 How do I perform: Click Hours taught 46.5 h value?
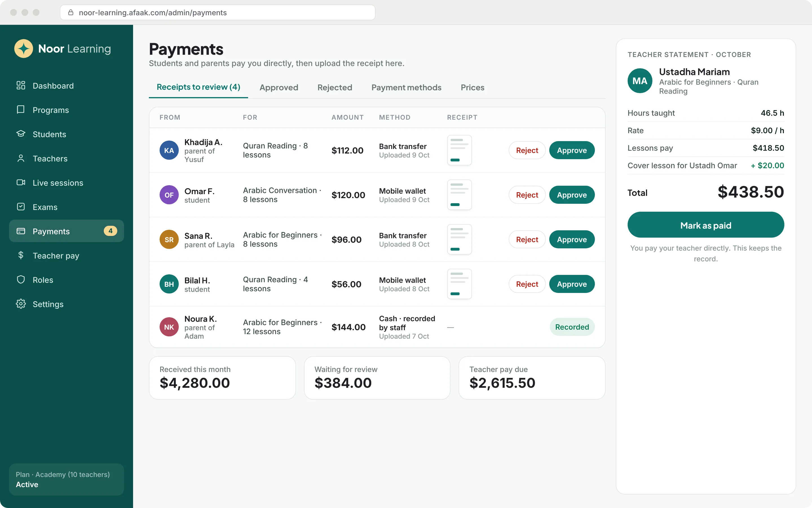pyautogui.click(x=772, y=113)
